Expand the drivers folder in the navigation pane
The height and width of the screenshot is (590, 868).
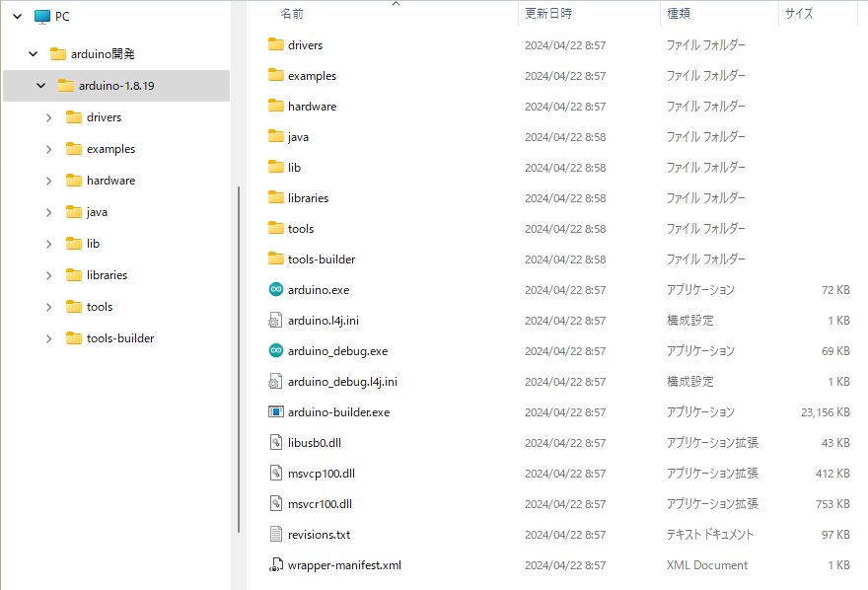click(48, 117)
